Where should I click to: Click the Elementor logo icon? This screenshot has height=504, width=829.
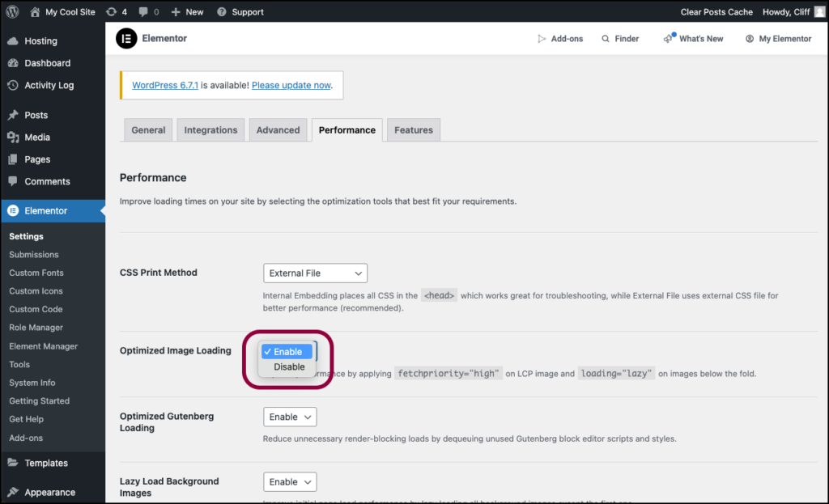126,38
